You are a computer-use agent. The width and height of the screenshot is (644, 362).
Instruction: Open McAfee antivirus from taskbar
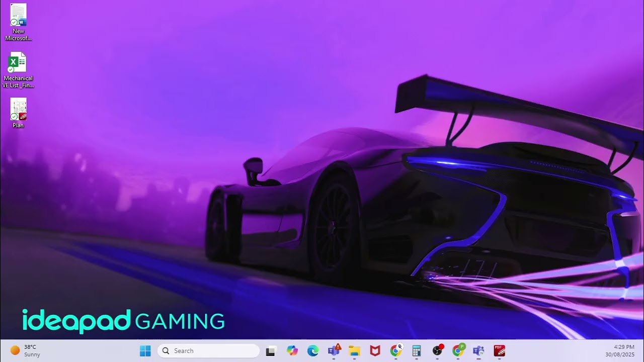coord(375,351)
